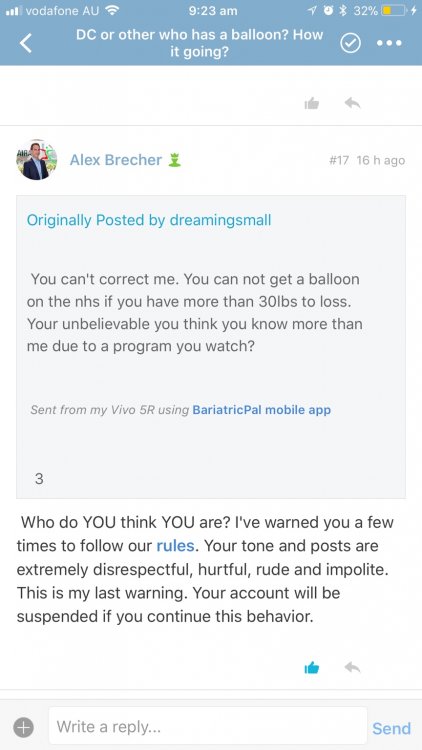Open the three-dots more options menu
Viewport: 422px width, 750px height.
(x=389, y=43)
